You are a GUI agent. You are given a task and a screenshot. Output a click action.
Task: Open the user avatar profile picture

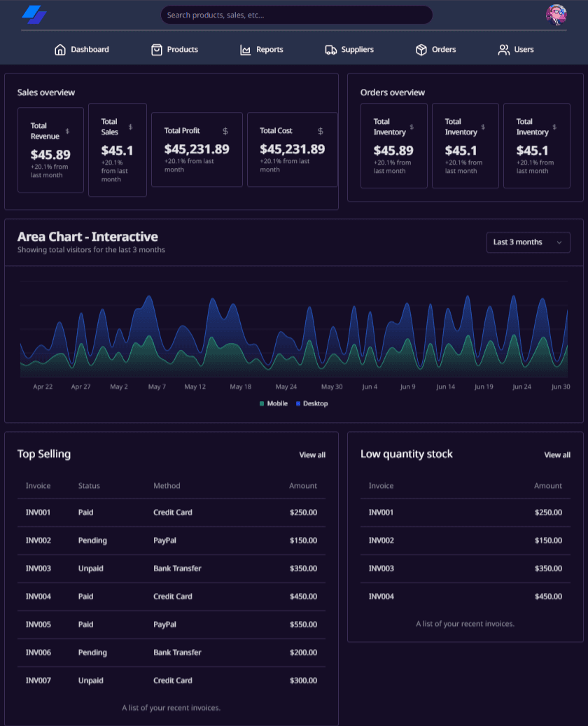click(556, 15)
